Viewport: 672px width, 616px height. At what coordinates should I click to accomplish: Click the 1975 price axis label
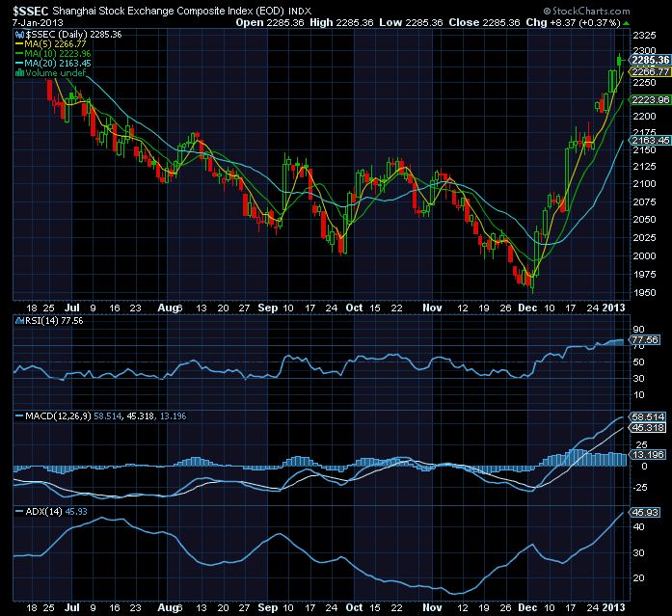point(645,275)
